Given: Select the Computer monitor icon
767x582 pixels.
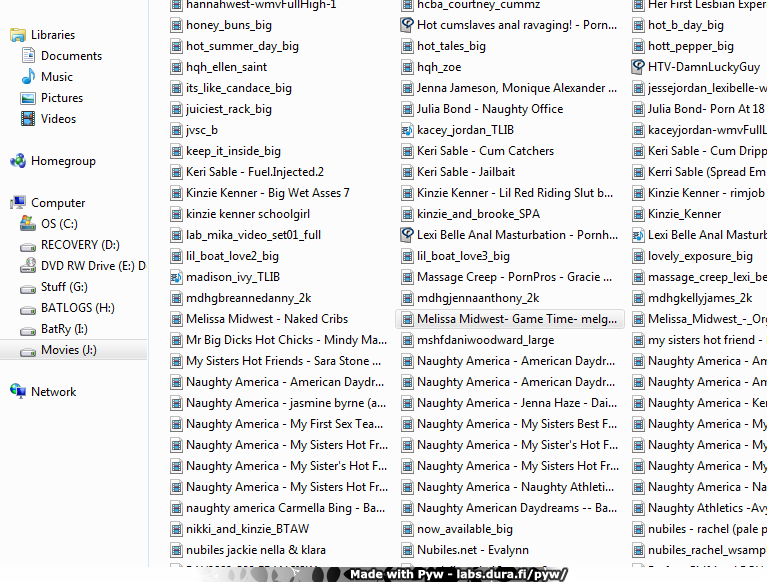Looking at the screenshot, I should [18, 203].
